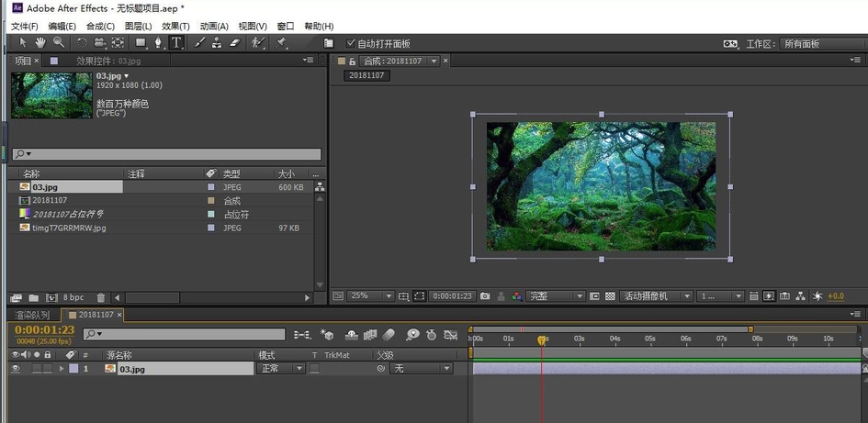The width and height of the screenshot is (868, 423).
Task: Open the composition flowchart icon in viewer footer
Action: click(x=800, y=295)
